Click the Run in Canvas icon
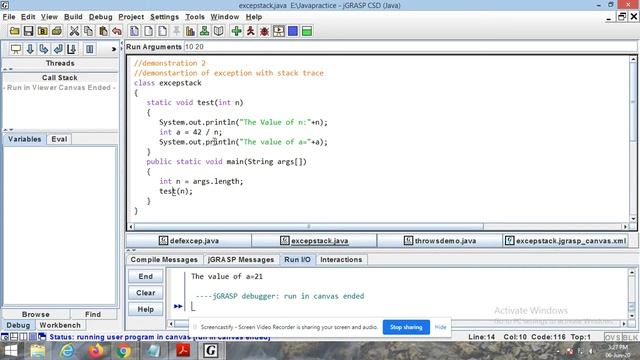The height and width of the screenshot is (360, 640). pos(279,31)
